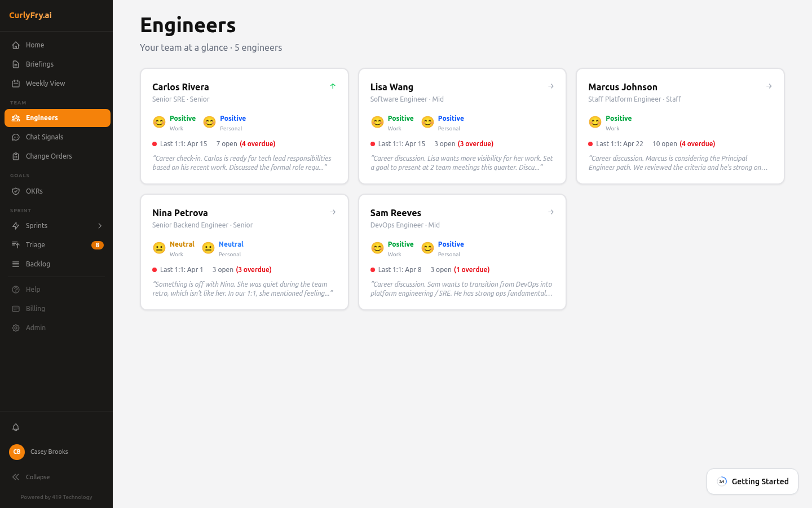
Task: Click the CB user avatar
Action: 17,452
